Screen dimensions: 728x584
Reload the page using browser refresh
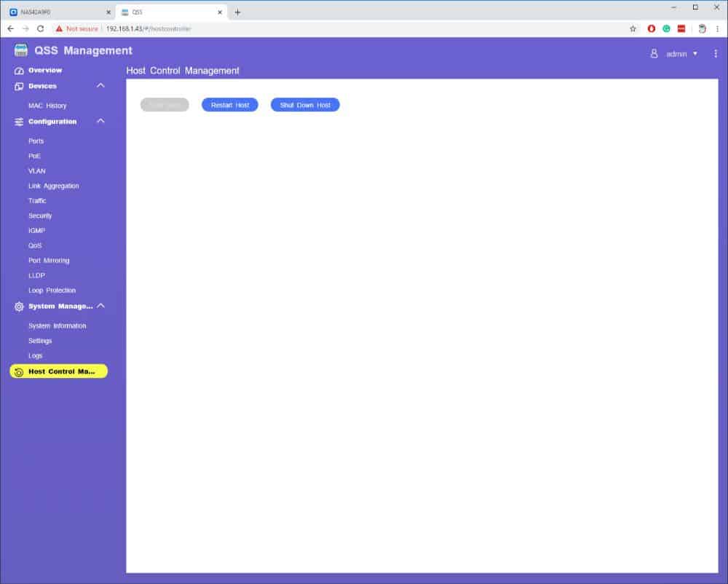(40, 28)
